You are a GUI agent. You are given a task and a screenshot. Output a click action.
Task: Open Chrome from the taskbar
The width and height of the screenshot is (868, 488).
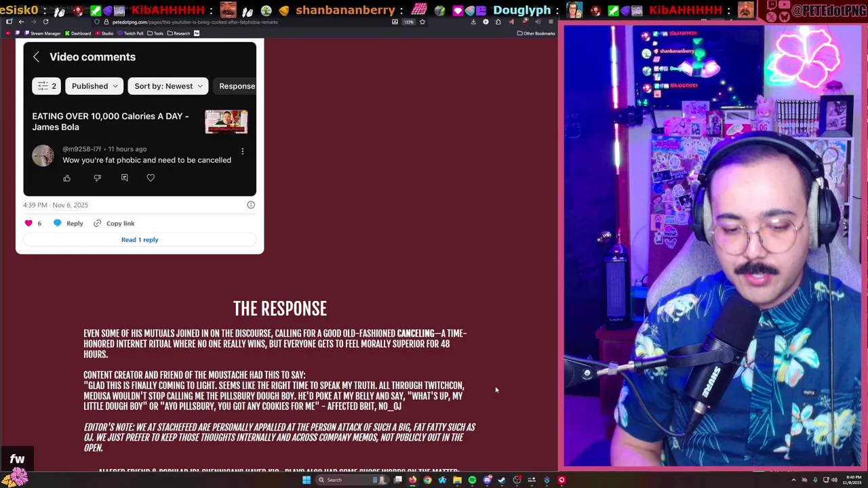(427, 480)
